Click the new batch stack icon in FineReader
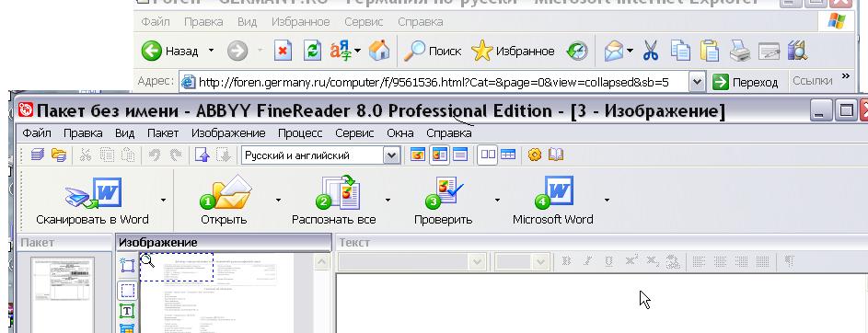This screenshot has width=868, height=333. (x=38, y=155)
